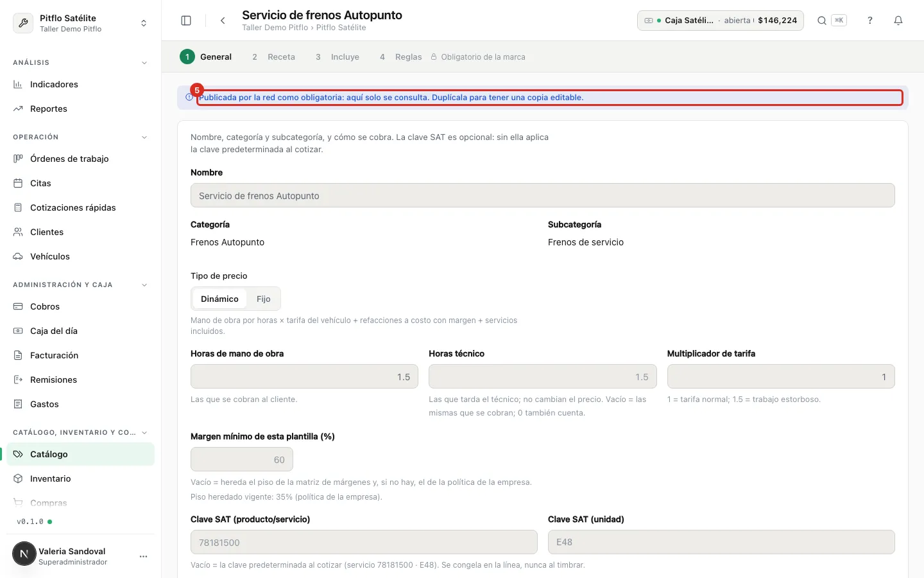The height and width of the screenshot is (578, 924).
Task: Toggle the sidebar panel icon
Action: point(186,21)
